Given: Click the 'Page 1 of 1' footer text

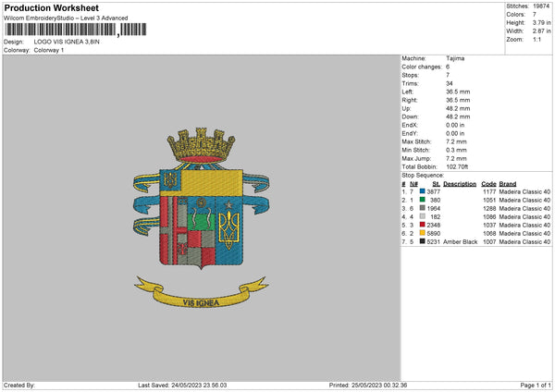Looking at the screenshot, I should click(536, 386).
